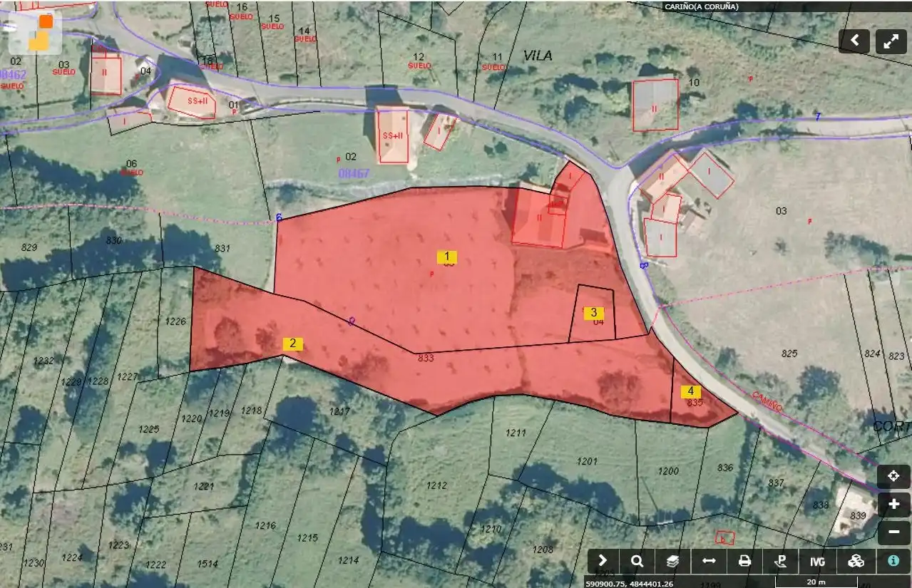Screen dimensions: 912x588
Task: Open the IVG tool
Action: tap(817, 561)
